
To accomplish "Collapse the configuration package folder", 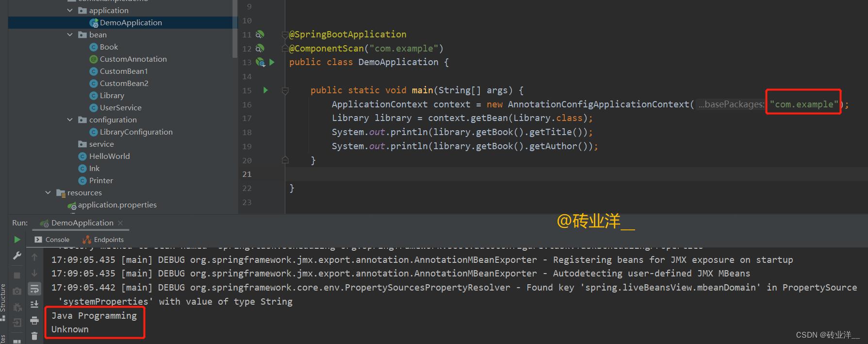I will 70,120.
